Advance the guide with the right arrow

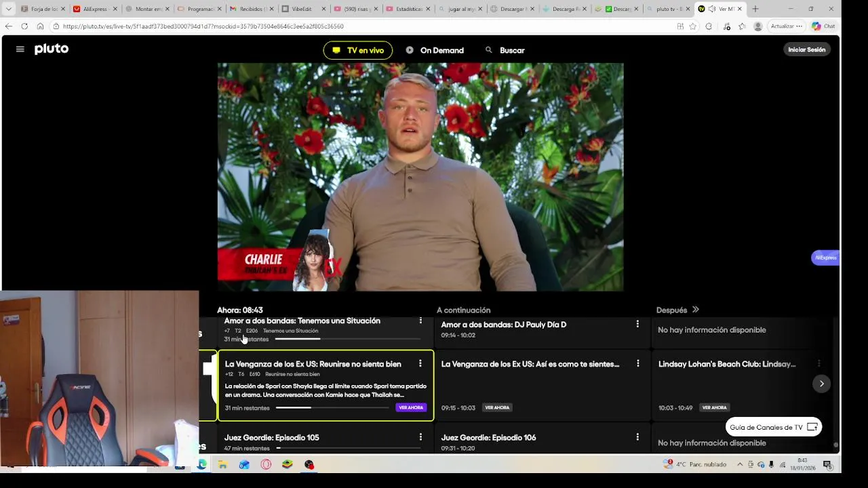click(821, 384)
